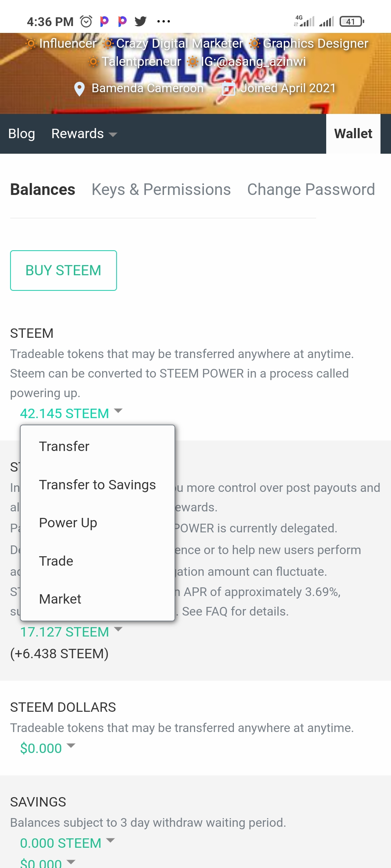Select Transfer from the menu
This screenshot has height=868, width=391.
64,446
